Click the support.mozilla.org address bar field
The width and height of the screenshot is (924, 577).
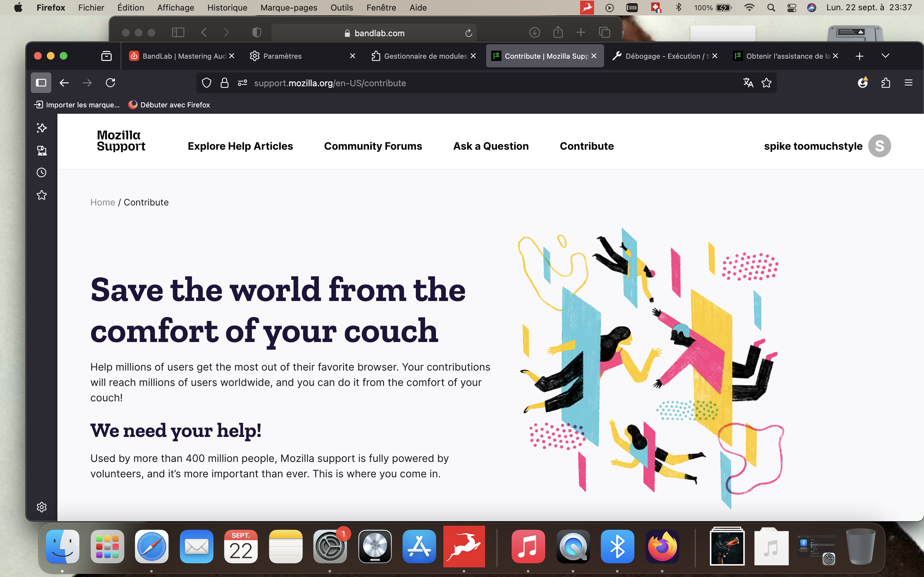pos(458,83)
